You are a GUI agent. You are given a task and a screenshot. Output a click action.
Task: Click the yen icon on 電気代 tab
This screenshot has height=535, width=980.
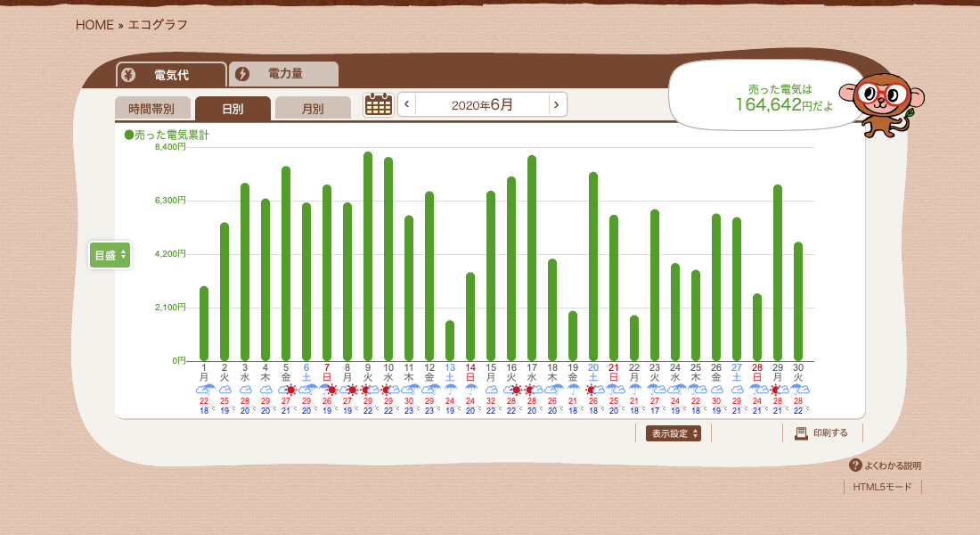[128, 75]
